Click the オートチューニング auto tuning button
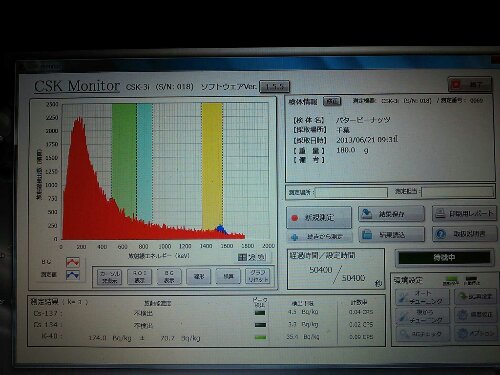The height and width of the screenshot is (375, 500). pos(422,297)
